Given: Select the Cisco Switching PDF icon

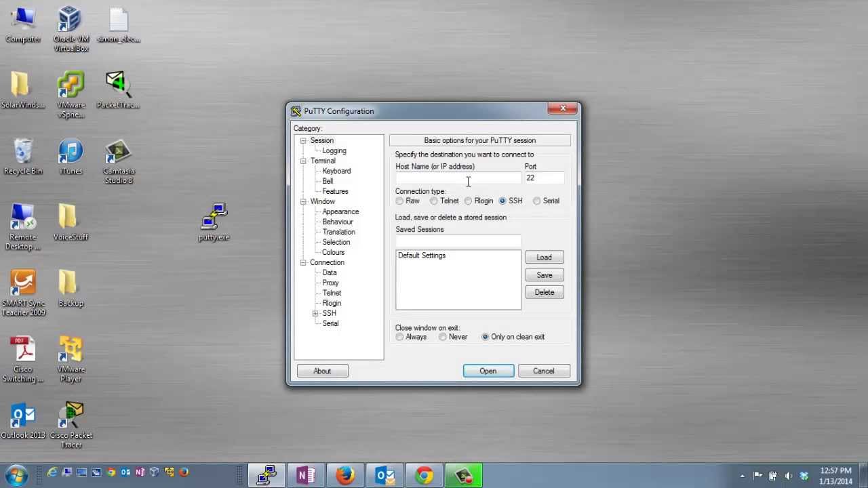Looking at the screenshot, I should (23, 359).
